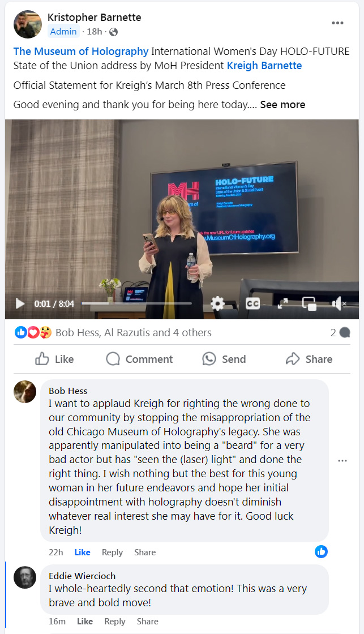Expand post text with See more
The width and height of the screenshot is (364, 634).
[282, 105]
